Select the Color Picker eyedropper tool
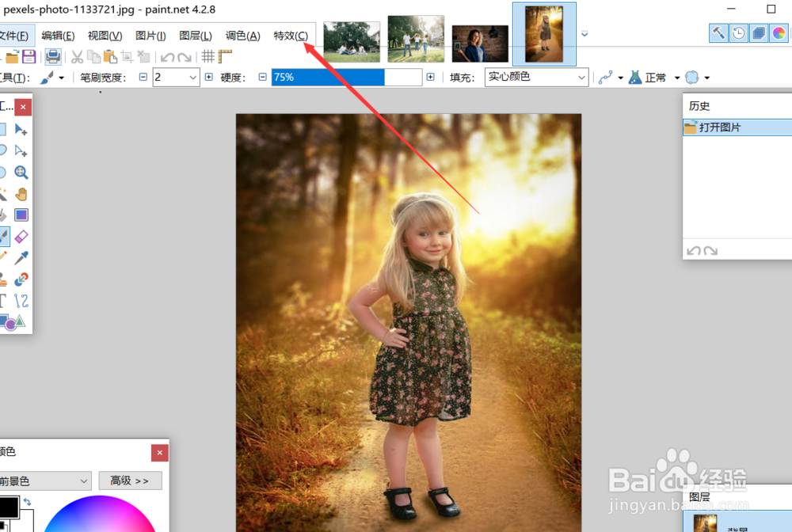Viewport: 792px width, 532px height. coord(21,258)
